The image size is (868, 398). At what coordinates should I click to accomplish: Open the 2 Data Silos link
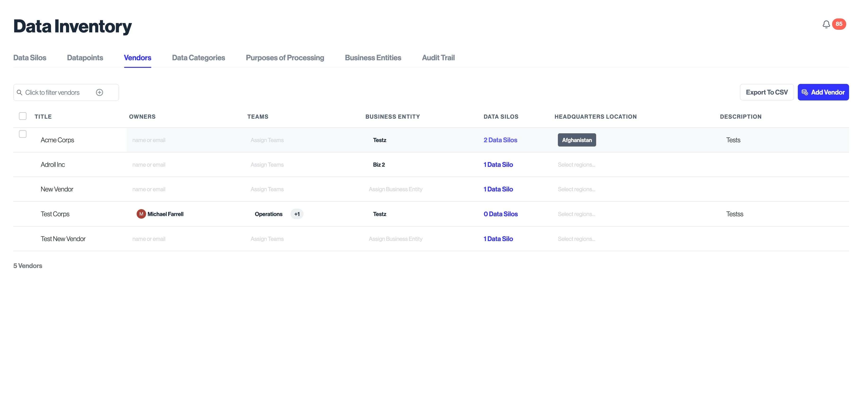click(x=500, y=140)
